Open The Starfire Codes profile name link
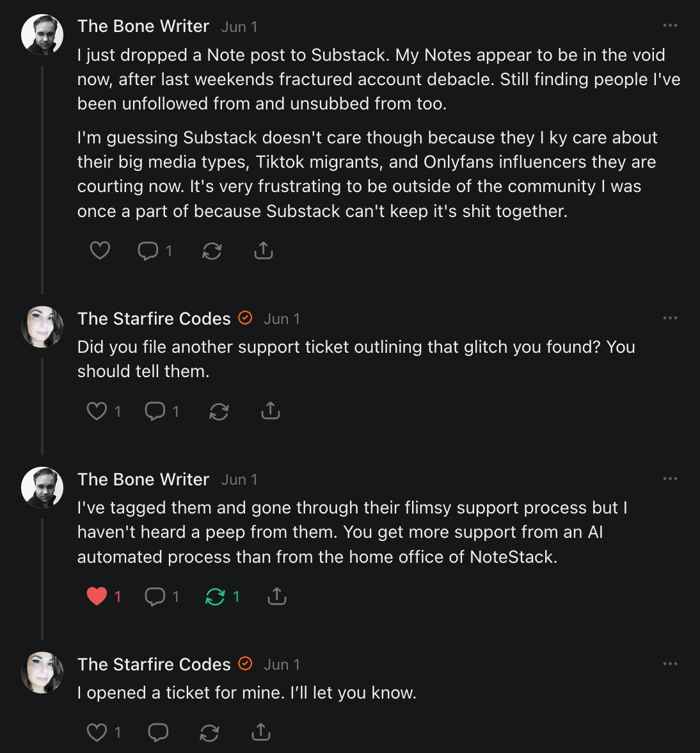Screen dimensions: 700x753 [154, 319]
